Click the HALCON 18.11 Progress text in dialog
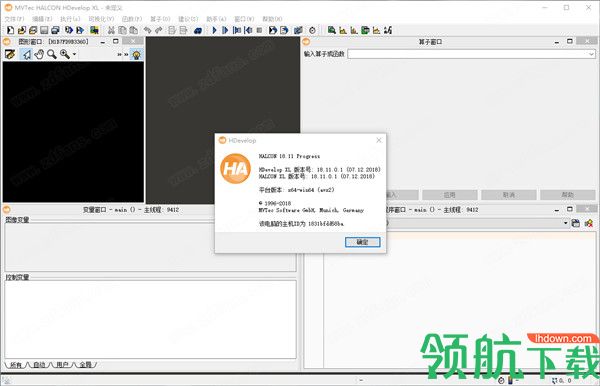 pyautogui.click(x=289, y=156)
